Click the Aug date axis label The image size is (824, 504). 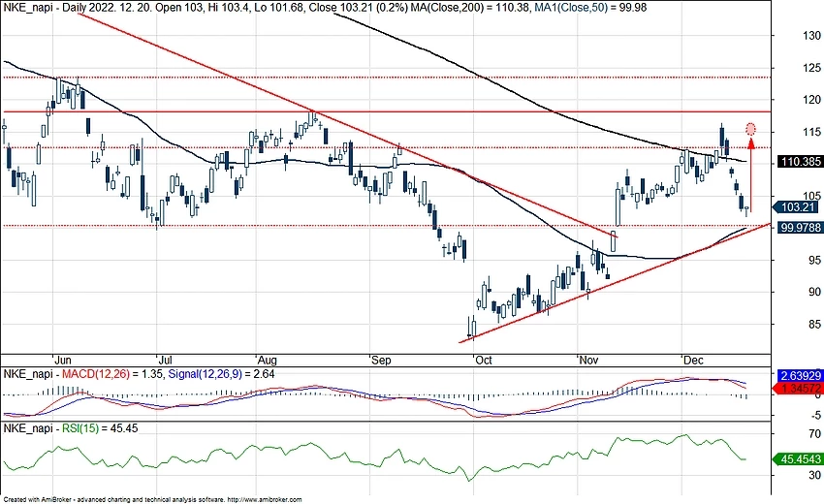pyautogui.click(x=267, y=361)
